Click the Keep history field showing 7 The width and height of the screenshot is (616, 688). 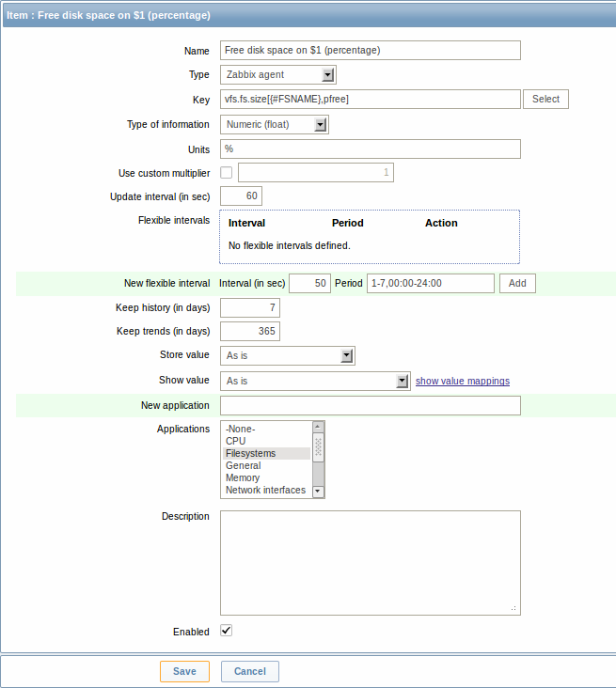(250, 307)
